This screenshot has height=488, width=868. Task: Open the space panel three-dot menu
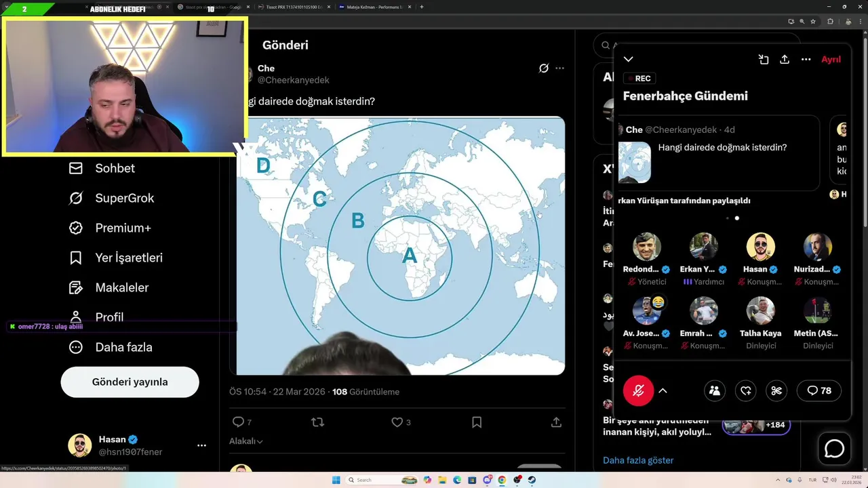(x=806, y=60)
